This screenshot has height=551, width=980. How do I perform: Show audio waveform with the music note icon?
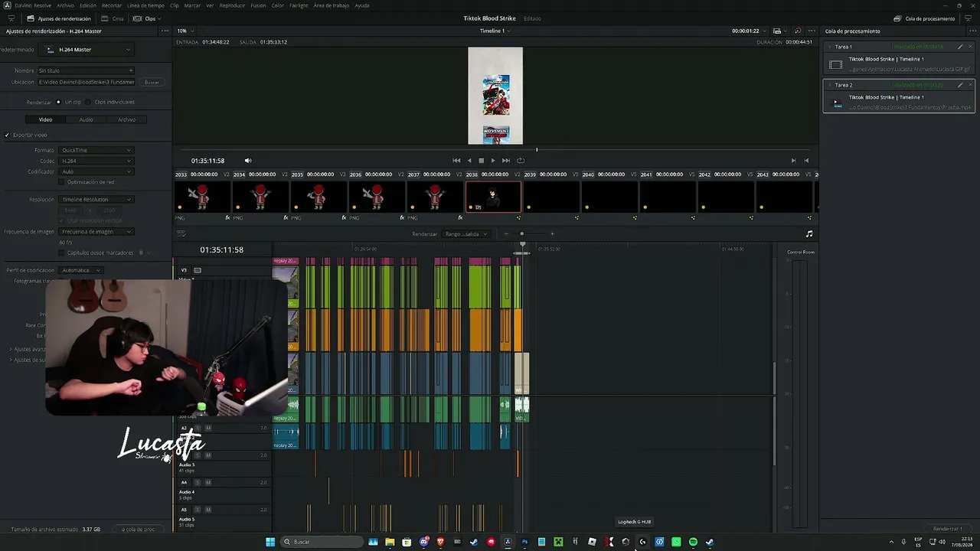[809, 234]
